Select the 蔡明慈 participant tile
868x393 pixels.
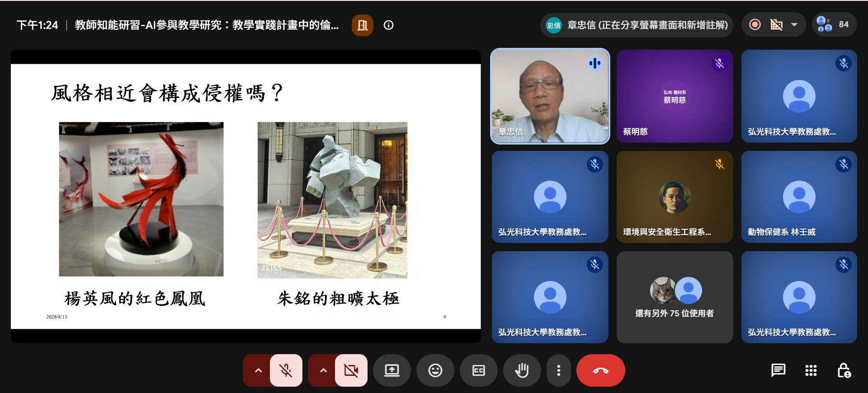[x=675, y=96]
